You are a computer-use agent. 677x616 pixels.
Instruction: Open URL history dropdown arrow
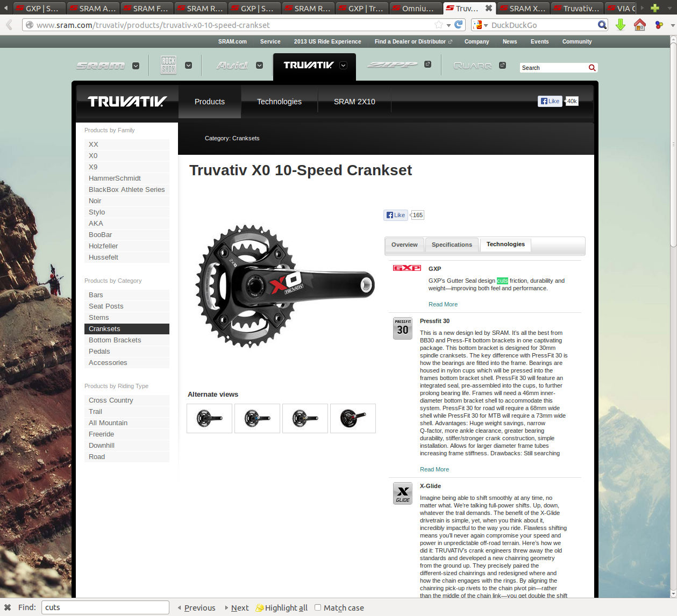tap(448, 25)
